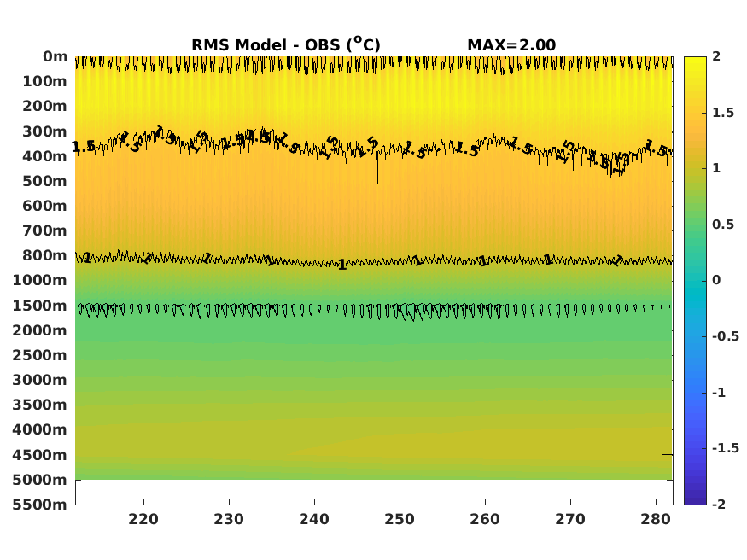The height and width of the screenshot is (560, 747).
Task: Click the colorbar tick label '2' at top
Action: (716, 56)
